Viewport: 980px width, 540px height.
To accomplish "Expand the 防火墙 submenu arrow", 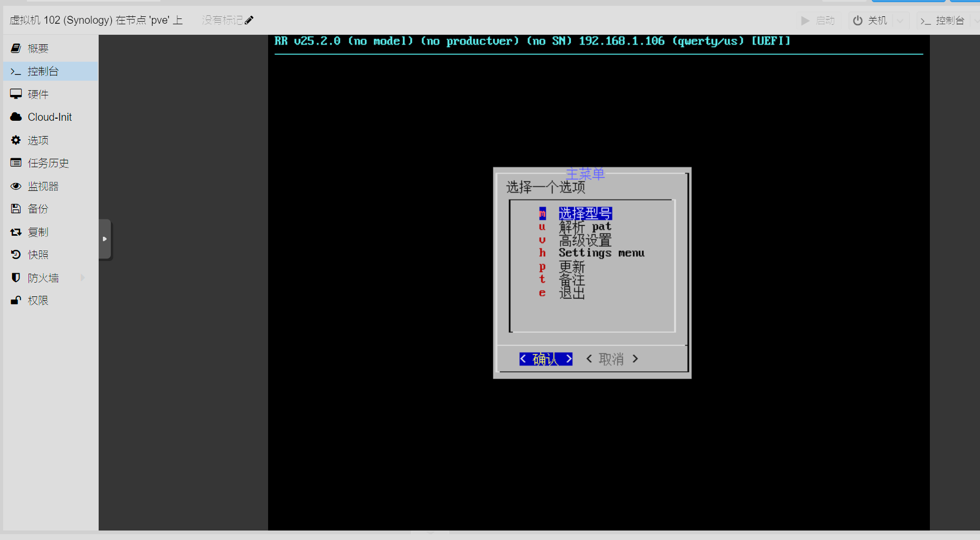I will 82,277.
